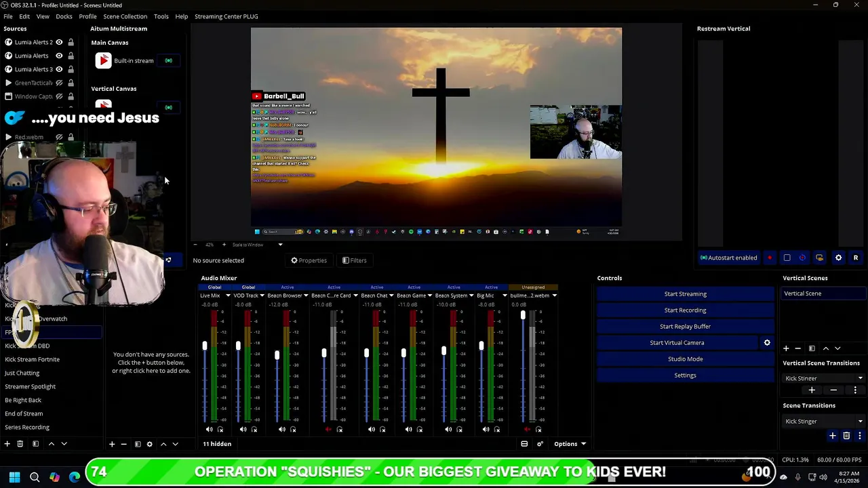This screenshot has width=868, height=488.
Task: Click the Restream R logo button
Action: click(x=856, y=258)
